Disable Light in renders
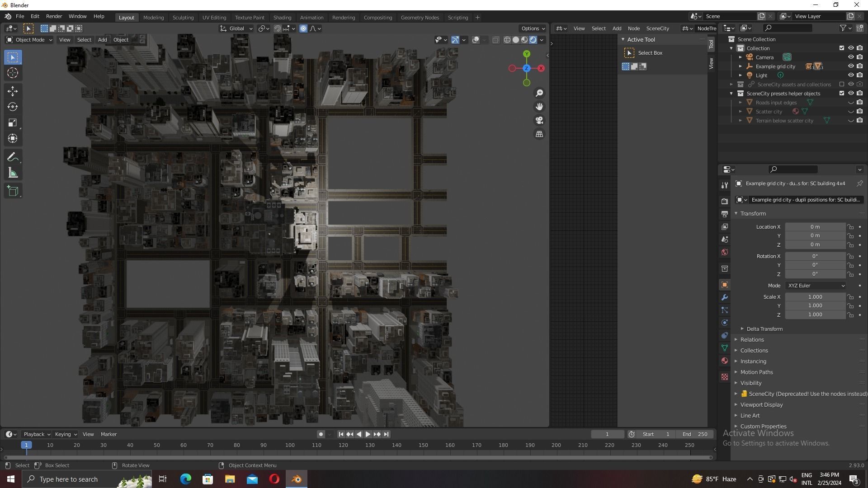 [x=859, y=75]
